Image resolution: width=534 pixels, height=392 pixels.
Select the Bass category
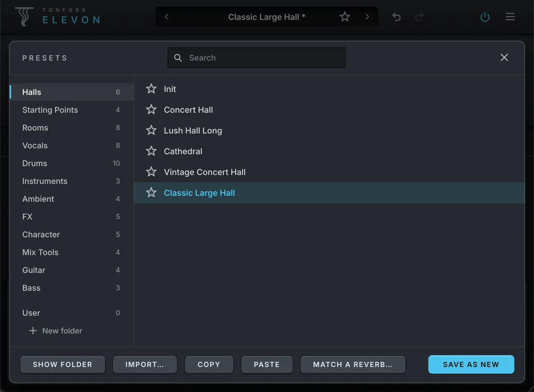[72, 288]
